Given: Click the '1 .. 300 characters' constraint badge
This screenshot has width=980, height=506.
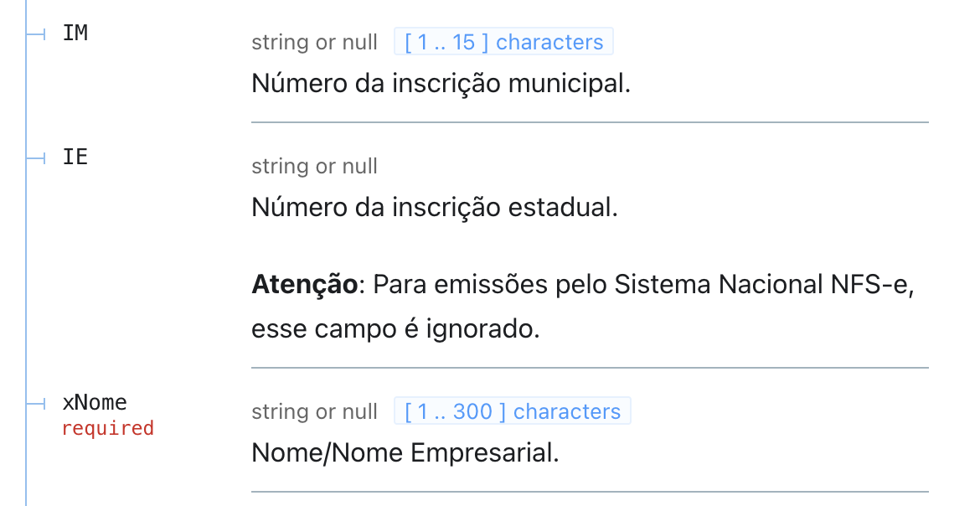Looking at the screenshot, I should click(x=513, y=411).
